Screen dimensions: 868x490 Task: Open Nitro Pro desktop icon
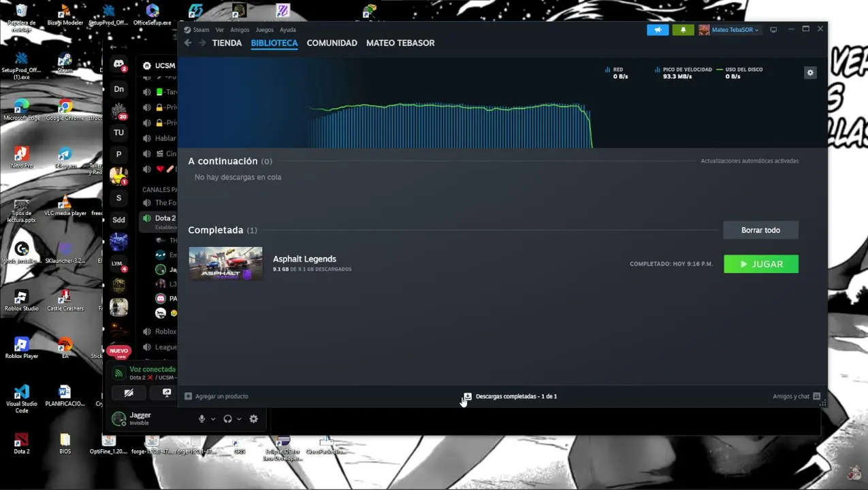[21, 158]
